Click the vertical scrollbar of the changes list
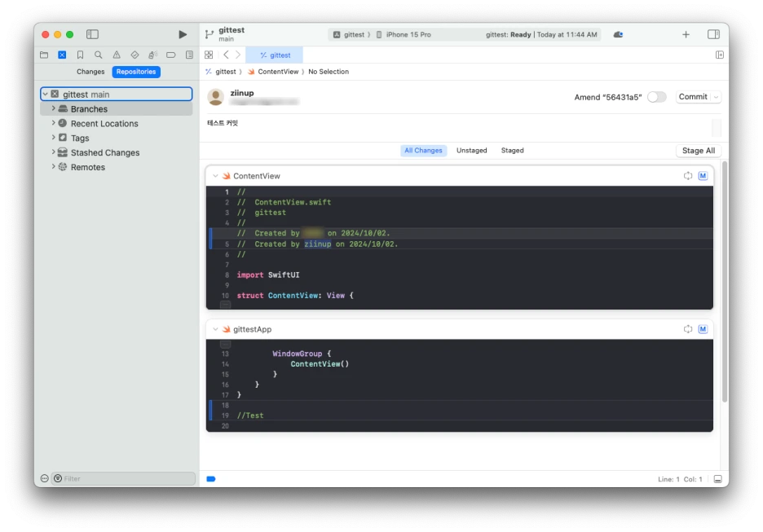The height and width of the screenshot is (532, 763). pyautogui.click(x=725, y=281)
